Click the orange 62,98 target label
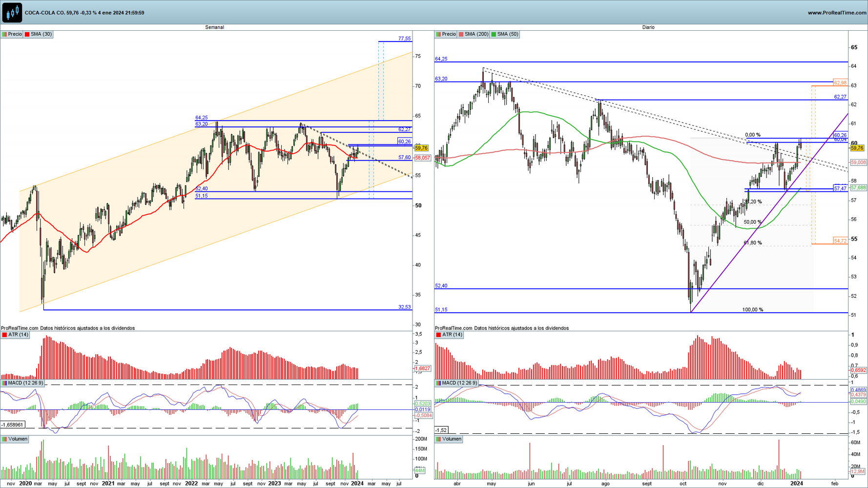Screen dimensions: 868x488 point(840,83)
